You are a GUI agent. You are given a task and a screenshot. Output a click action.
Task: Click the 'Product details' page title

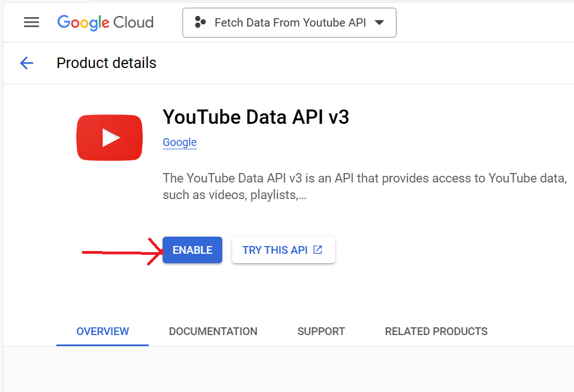[x=106, y=63]
